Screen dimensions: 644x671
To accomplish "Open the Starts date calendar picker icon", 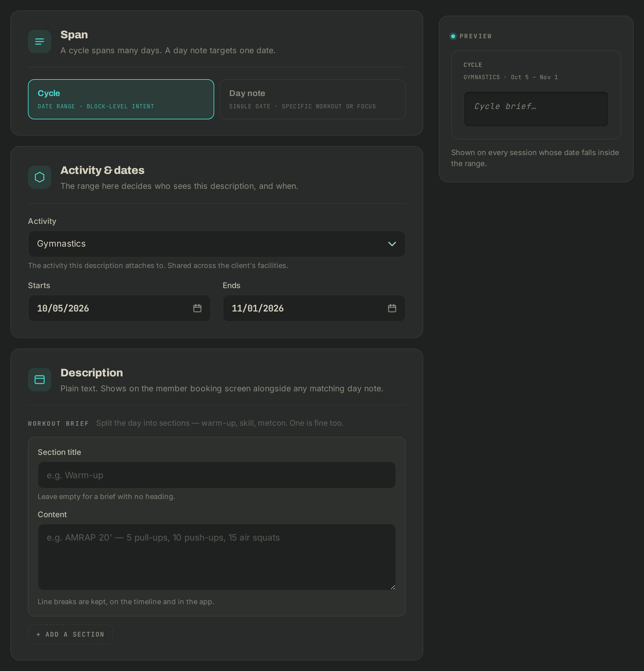I will (197, 308).
